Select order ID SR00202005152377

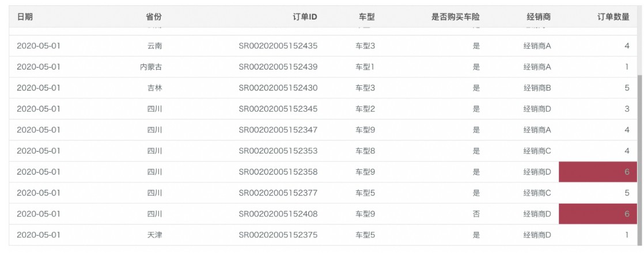[278, 193]
